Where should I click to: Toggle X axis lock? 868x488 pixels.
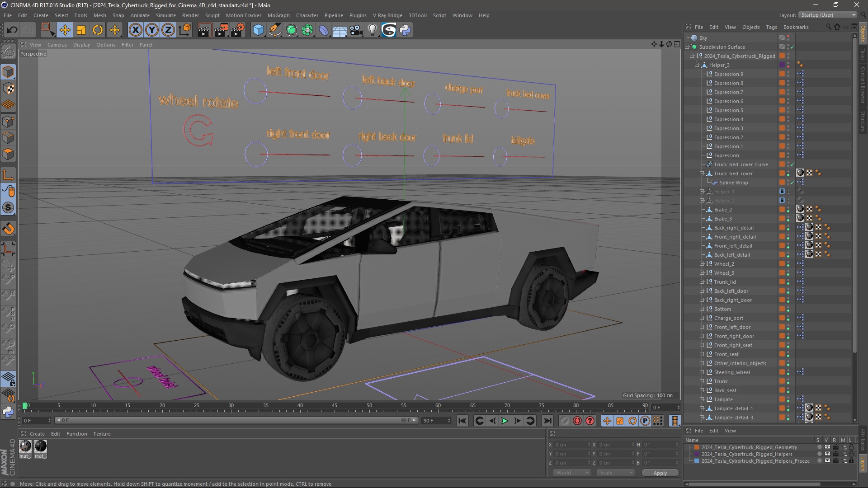(x=135, y=30)
